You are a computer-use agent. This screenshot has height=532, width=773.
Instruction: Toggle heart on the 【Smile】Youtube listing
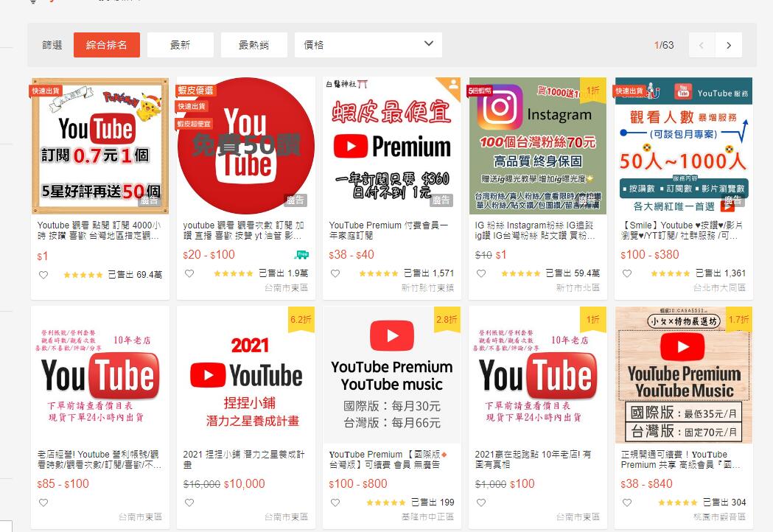click(x=627, y=273)
